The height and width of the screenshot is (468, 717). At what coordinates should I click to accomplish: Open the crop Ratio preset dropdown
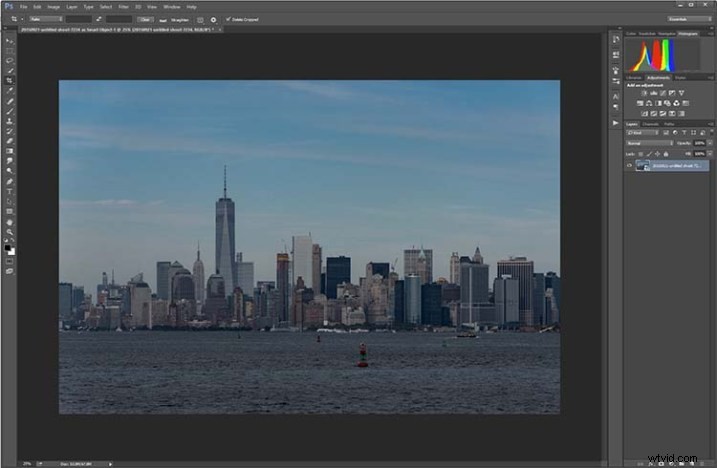click(46, 19)
